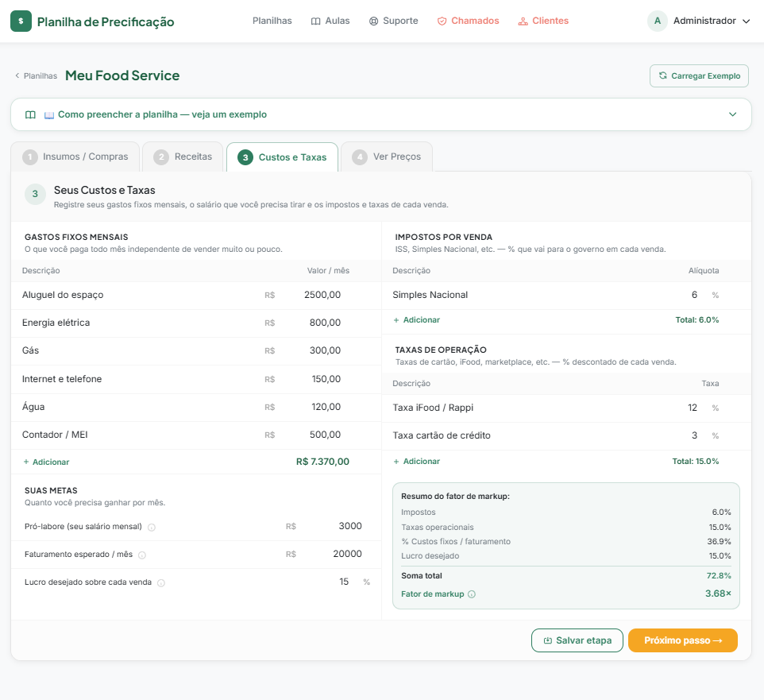
Task: Add a new row under Gastos Fixos Mensais
Action: [47, 462]
